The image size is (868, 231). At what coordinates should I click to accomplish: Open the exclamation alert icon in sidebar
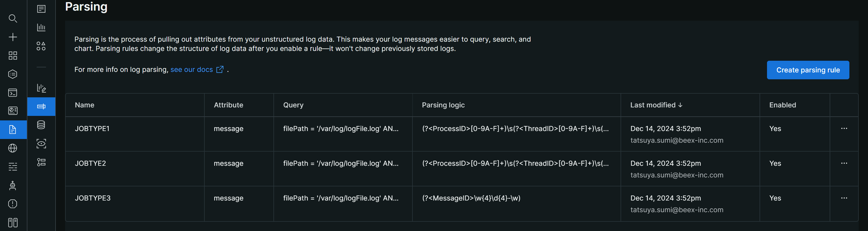coord(13,204)
